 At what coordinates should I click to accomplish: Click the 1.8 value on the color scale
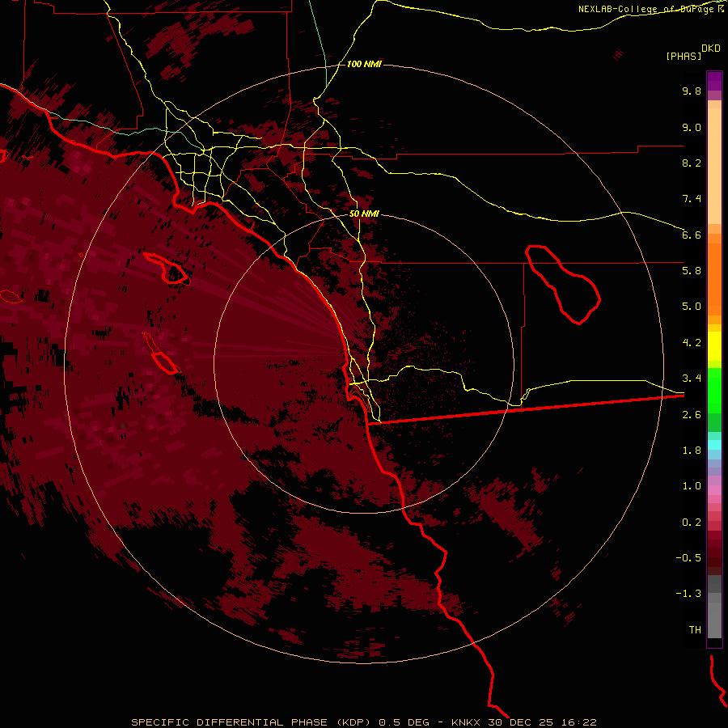[x=692, y=451]
